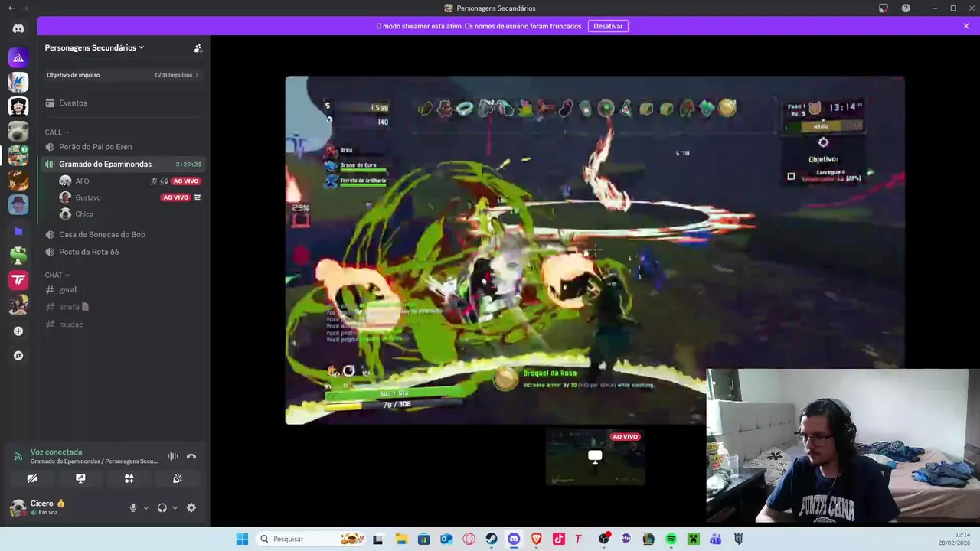Click the connection signal icon
980x551 pixels.
18,456
